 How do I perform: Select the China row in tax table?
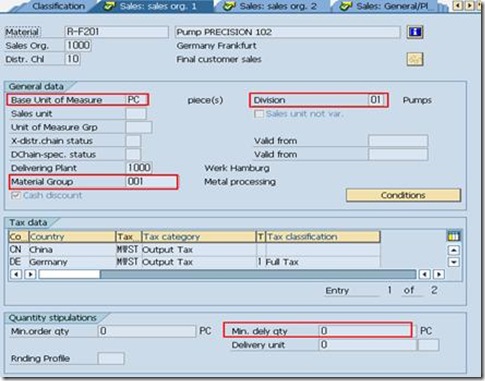[x=194, y=250]
